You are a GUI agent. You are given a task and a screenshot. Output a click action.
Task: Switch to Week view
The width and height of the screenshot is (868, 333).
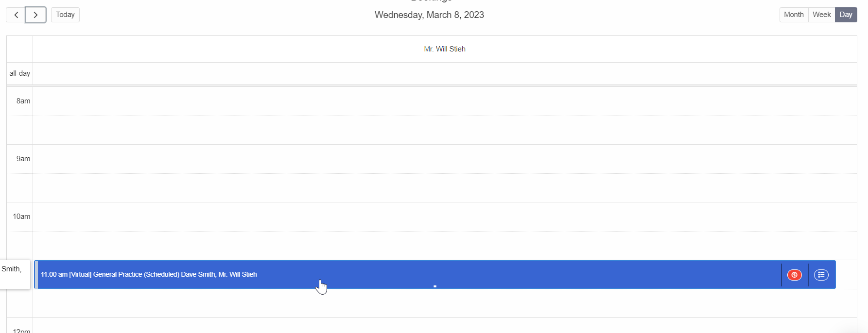822,15
